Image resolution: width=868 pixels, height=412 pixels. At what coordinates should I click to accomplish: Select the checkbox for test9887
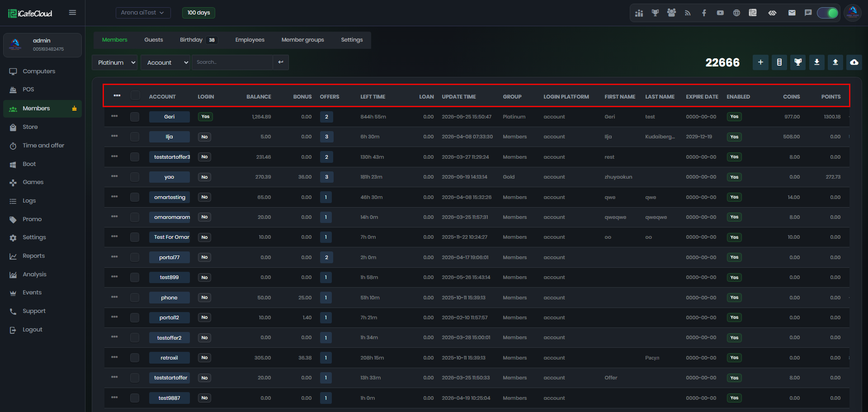pos(135,398)
